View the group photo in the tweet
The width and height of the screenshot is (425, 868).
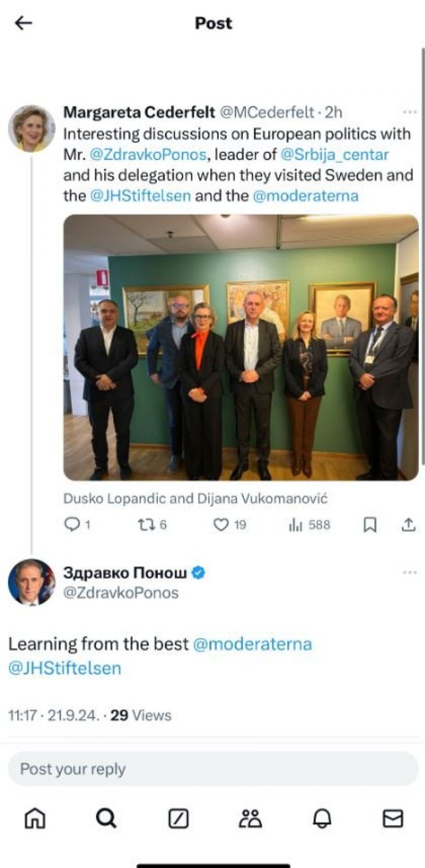coord(241,348)
